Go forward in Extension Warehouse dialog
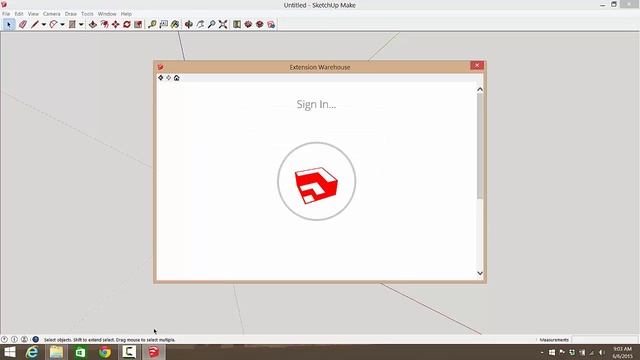 [169, 78]
